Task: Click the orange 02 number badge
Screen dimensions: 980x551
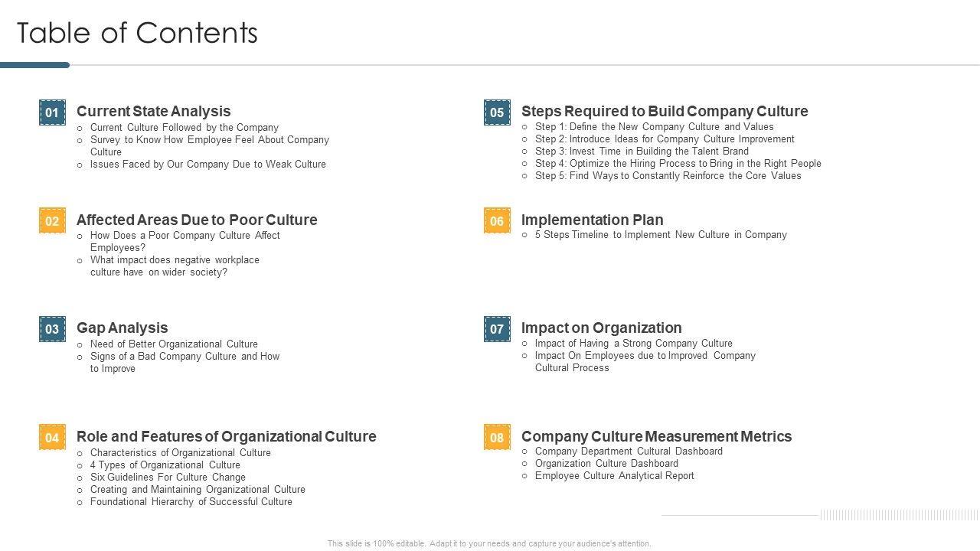Action: [52, 221]
